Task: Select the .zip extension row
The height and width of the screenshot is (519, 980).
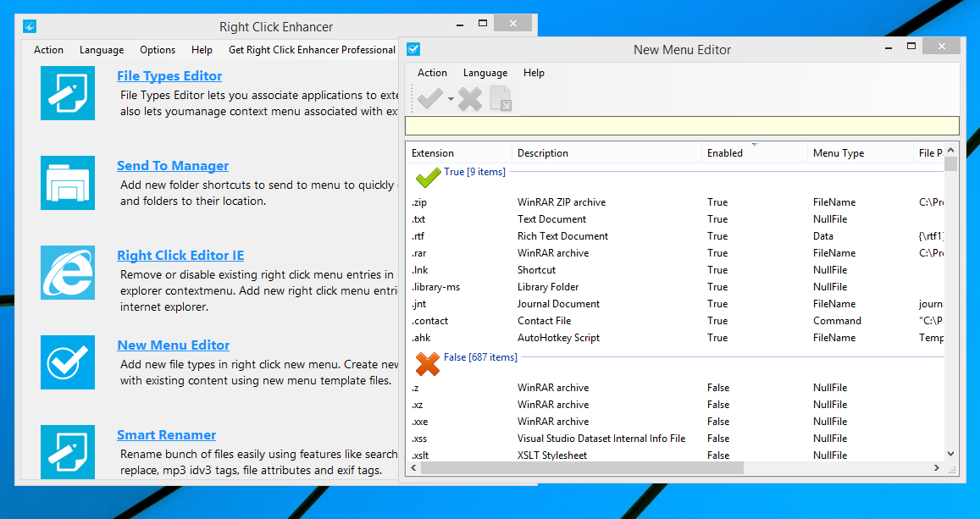Action: [675, 202]
